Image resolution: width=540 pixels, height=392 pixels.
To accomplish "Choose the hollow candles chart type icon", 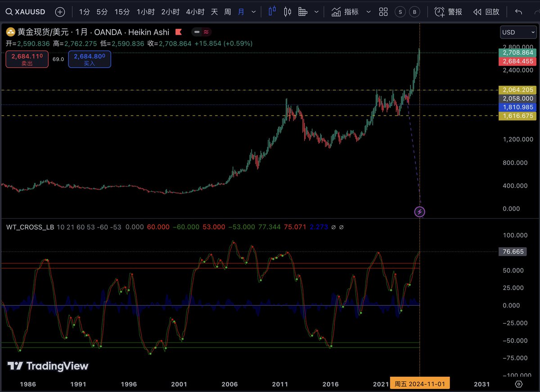I will (288, 12).
